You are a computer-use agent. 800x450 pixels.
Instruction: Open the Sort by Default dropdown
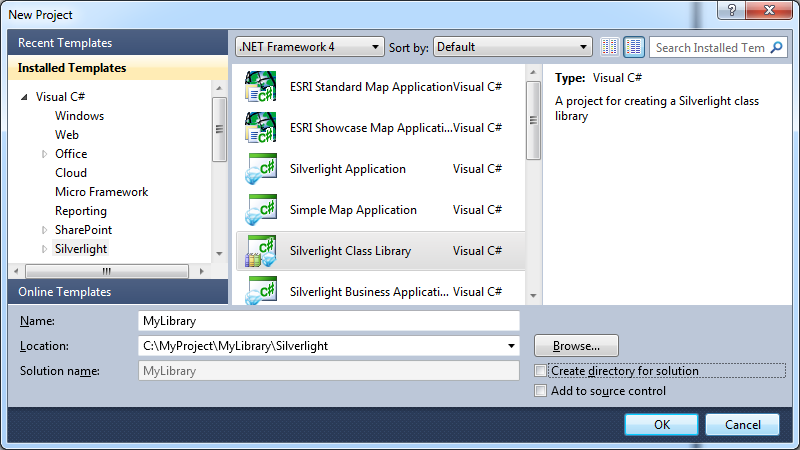(513, 47)
